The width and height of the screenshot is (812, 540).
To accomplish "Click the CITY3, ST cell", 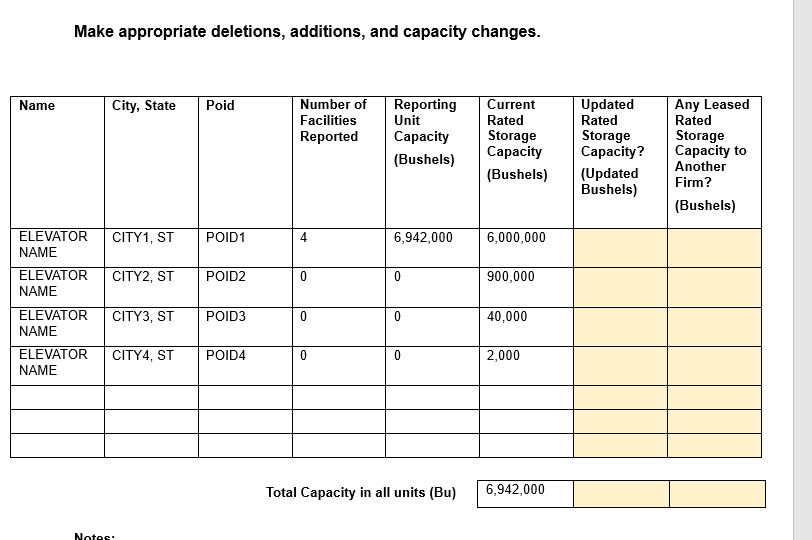I will pyautogui.click(x=151, y=326).
